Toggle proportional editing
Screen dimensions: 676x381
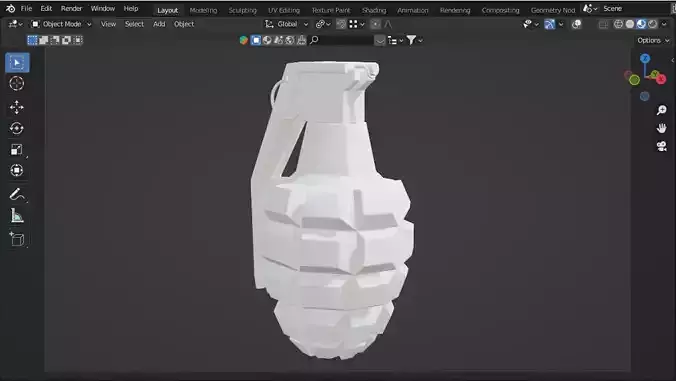pos(376,24)
